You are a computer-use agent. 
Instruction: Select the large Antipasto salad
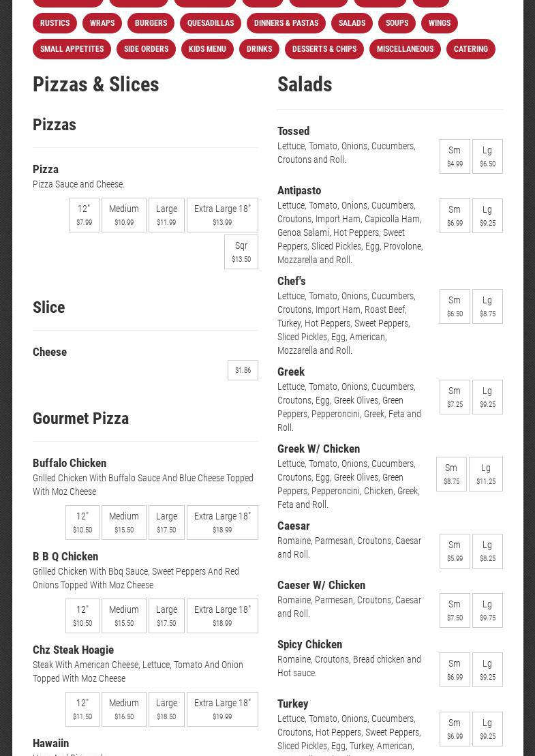487,215
